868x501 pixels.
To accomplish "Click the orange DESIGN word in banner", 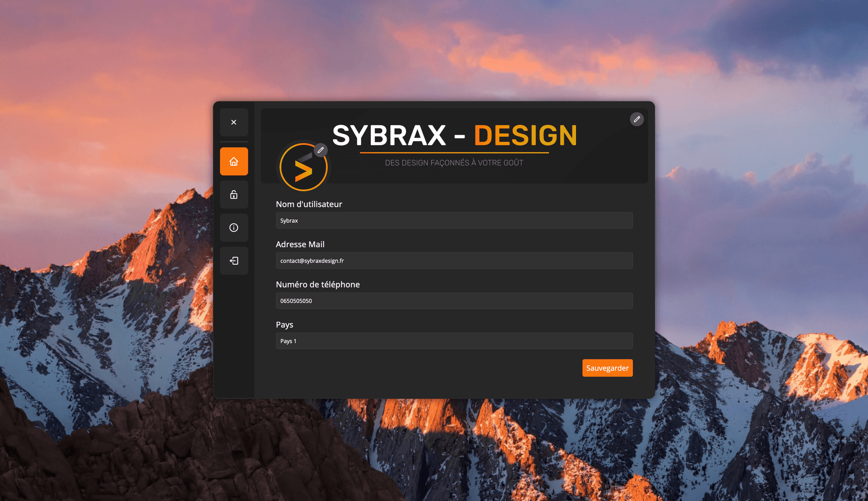I will (x=525, y=136).
